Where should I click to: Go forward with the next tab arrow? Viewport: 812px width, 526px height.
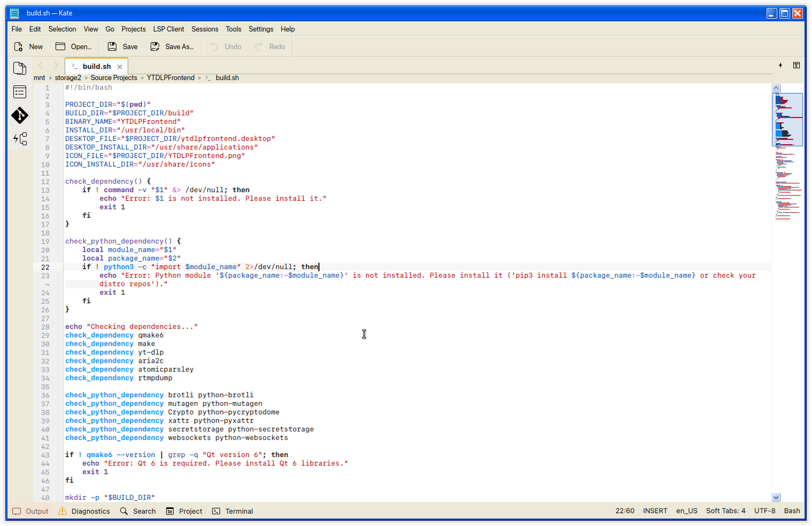click(56, 66)
